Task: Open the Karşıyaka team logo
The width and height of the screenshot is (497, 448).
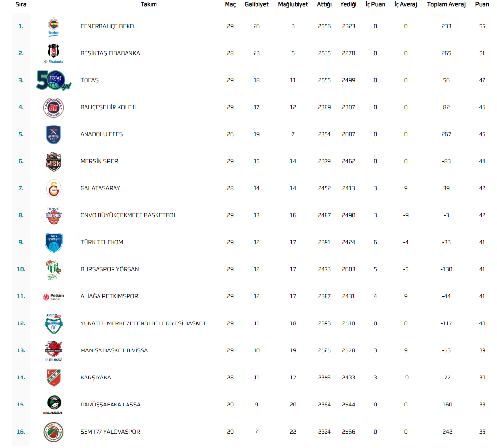Action: 54,378
